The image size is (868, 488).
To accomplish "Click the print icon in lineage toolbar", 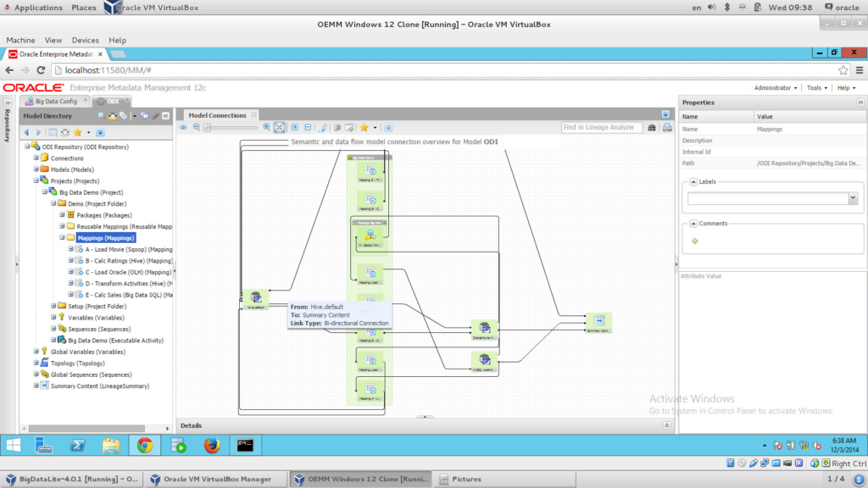I will coord(667,128).
